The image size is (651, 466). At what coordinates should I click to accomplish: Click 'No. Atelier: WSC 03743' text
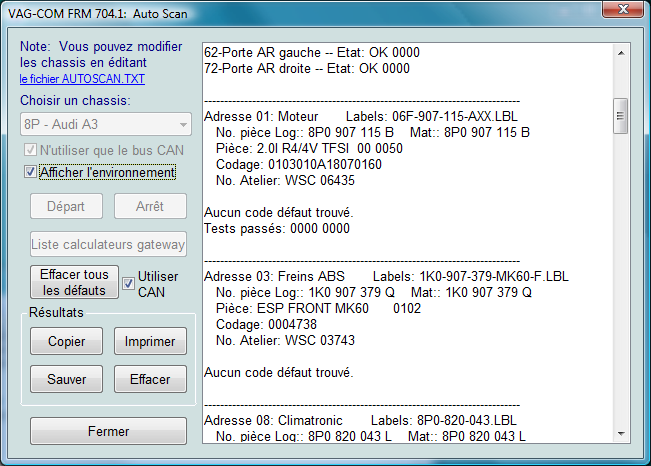click(285, 340)
